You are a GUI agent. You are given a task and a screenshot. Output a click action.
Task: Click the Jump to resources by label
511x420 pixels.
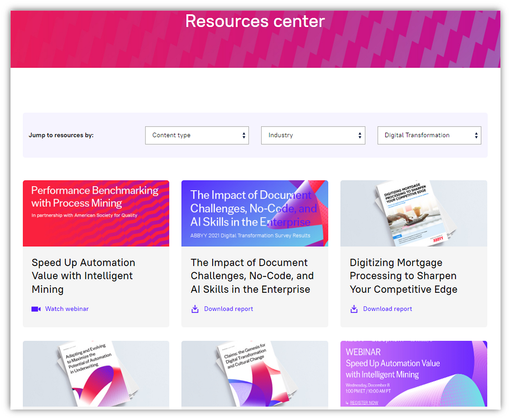61,135
